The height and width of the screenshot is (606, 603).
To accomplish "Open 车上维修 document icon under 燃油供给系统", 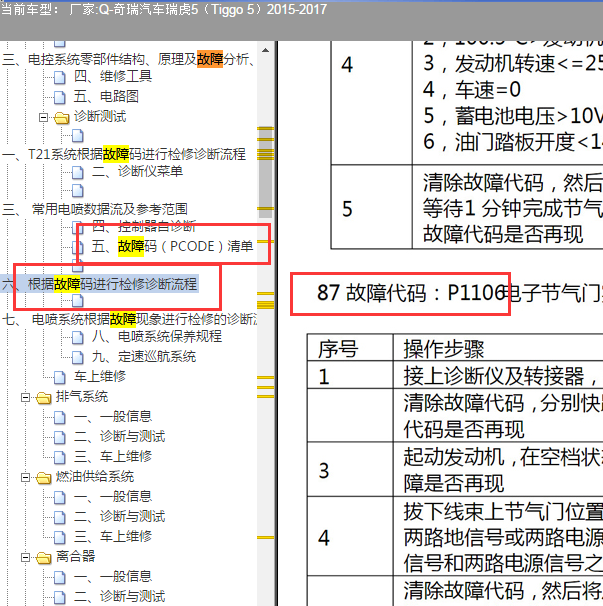I will (60, 538).
